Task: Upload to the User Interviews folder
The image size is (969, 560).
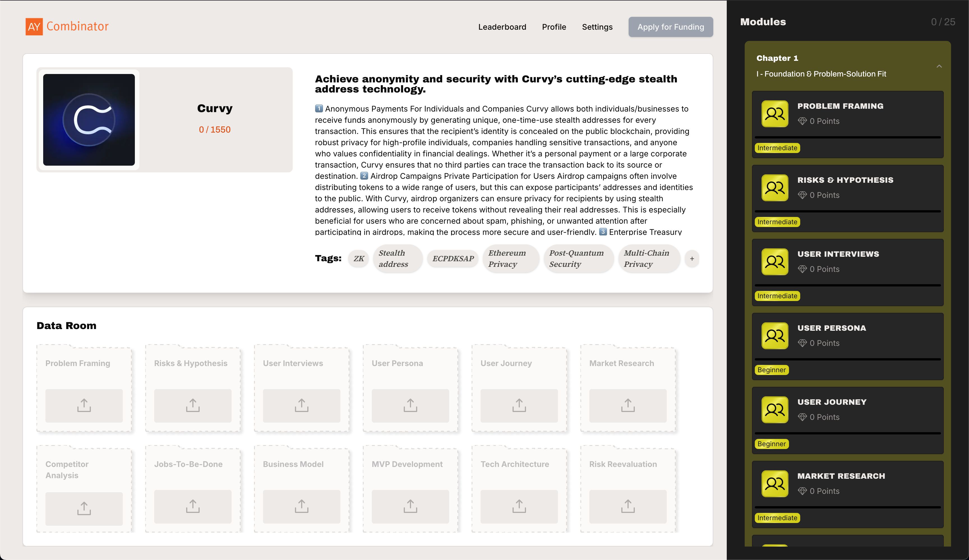Action: pyautogui.click(x=301, y=406)
